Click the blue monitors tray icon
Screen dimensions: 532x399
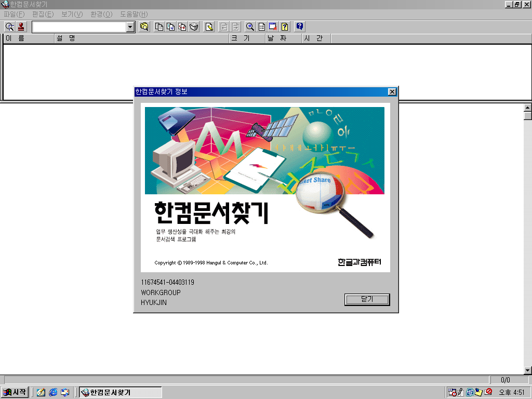click(470, 392)
